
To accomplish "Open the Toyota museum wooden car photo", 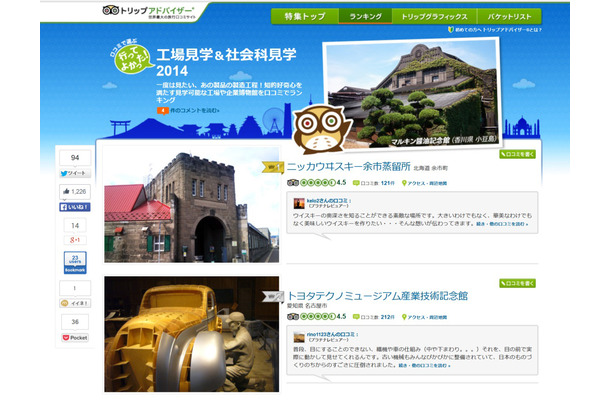I will point(191,334).
